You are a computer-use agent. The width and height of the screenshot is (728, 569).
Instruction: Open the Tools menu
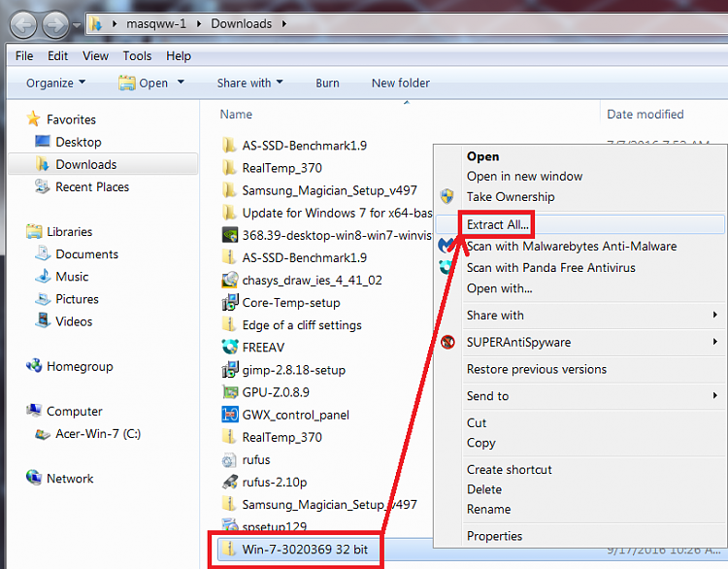coord(137,56)
